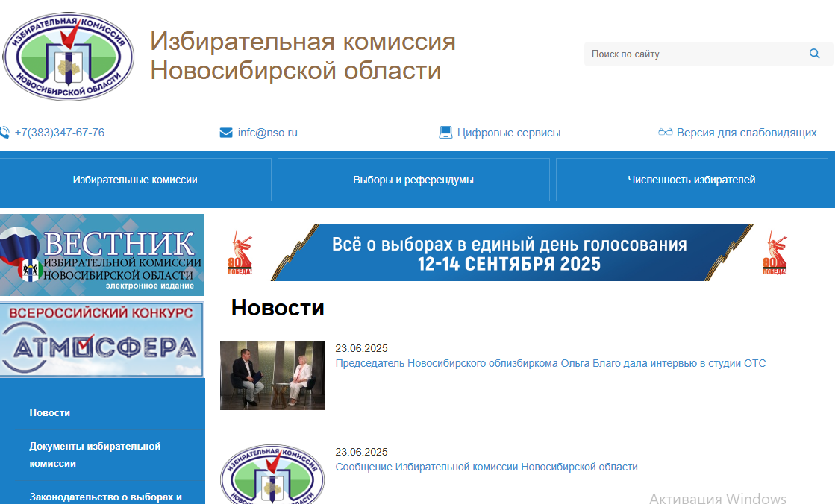Image resolution: width=835 pixels, height=504 pixels.
Task: Open Выборы и референдумы menu
Action: pos(413,180)
